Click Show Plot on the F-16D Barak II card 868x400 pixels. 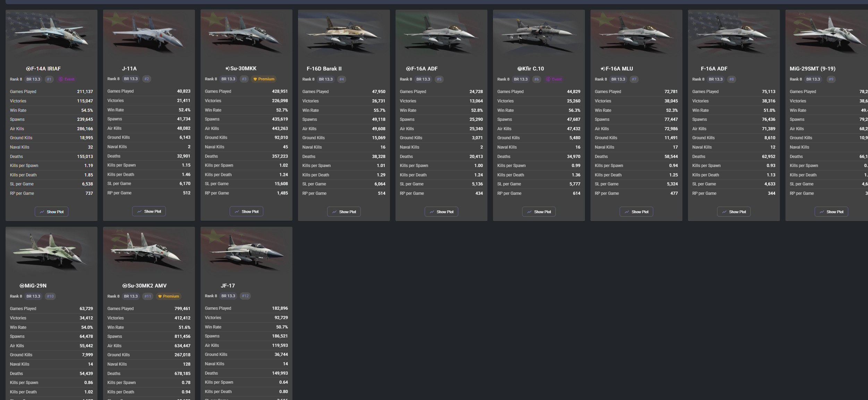coord(344,212)
